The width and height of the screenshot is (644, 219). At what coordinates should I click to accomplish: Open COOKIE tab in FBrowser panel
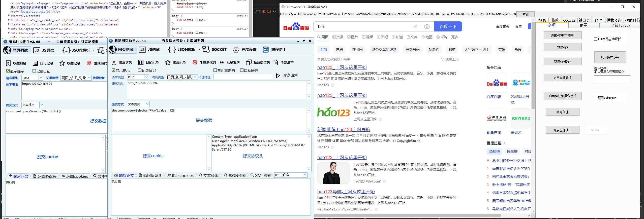pyautogui.click(x=569, y=20)
